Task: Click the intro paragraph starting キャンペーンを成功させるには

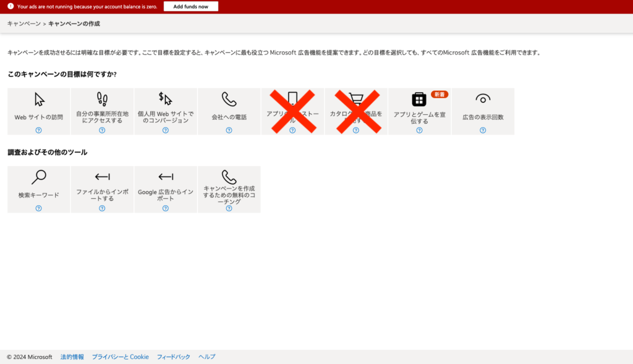Action: [x=275, y=53]
